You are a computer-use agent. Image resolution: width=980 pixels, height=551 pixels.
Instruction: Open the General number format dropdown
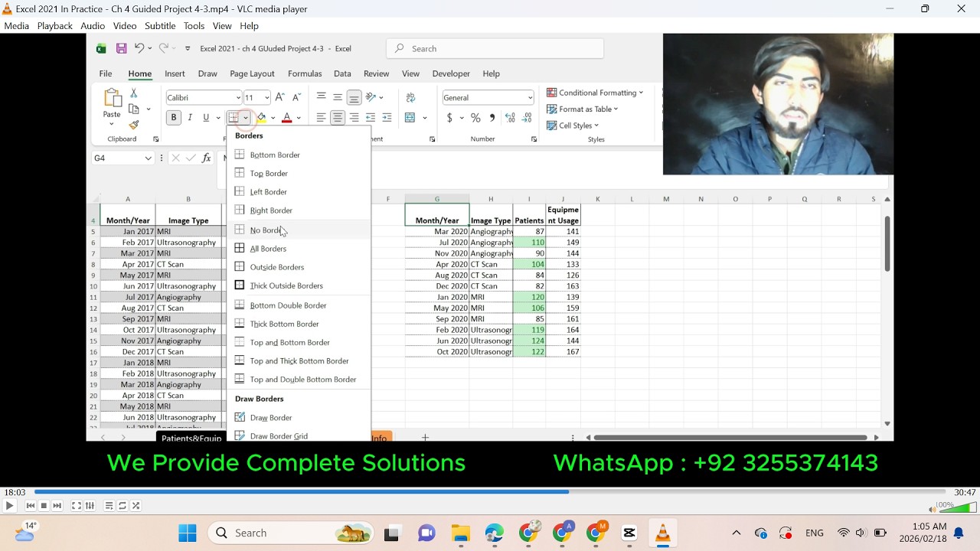530,98
